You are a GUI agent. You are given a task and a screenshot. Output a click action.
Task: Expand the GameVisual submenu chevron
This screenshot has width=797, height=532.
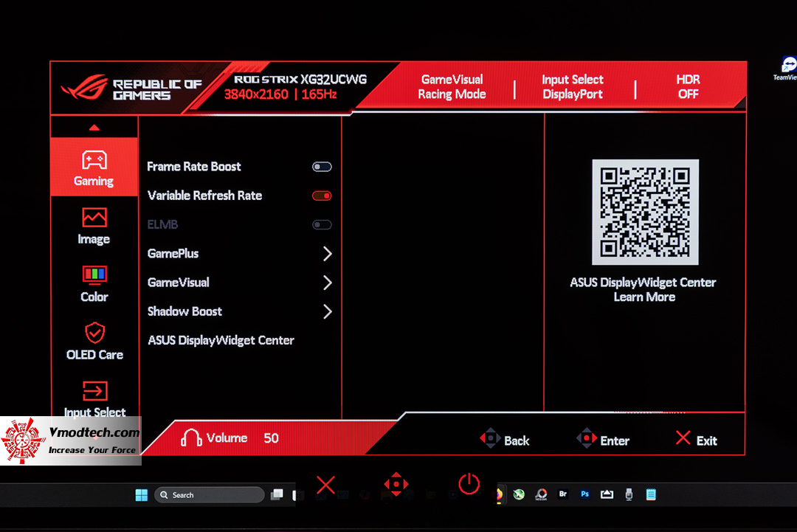click(x=328, y=283)
